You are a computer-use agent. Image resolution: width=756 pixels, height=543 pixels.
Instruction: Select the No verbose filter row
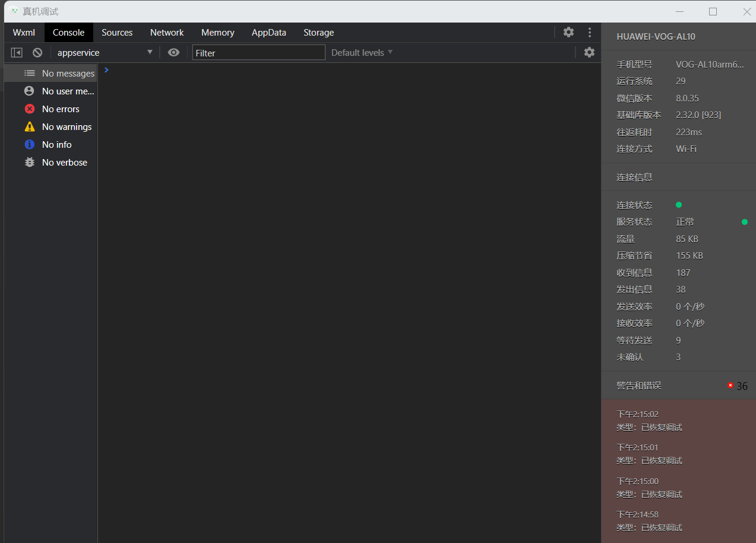pyautogui.click(x=50, y=163)
